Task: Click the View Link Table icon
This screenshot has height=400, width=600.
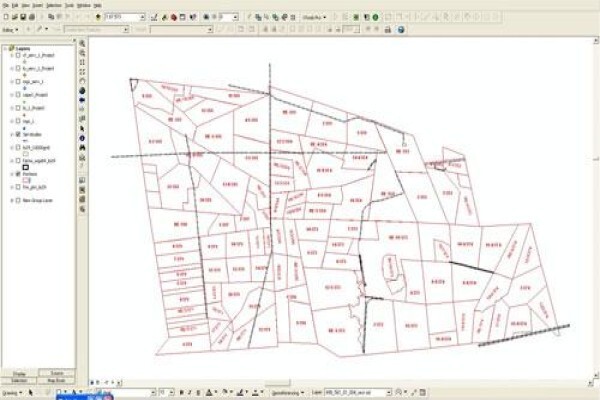Action: click(422, 393)
